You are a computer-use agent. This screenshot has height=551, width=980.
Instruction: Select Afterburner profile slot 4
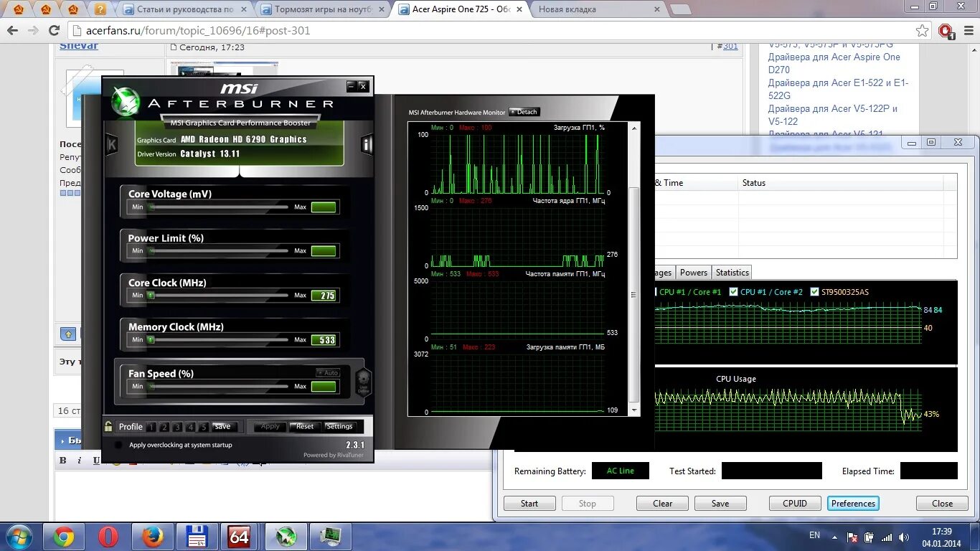click(190, 427)
